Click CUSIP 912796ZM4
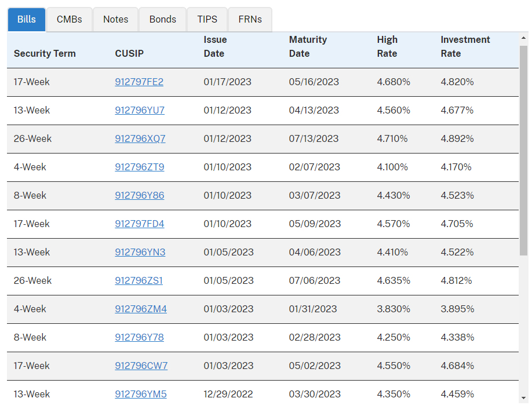Viewport: 532px width, 409px height. point(141,309)
